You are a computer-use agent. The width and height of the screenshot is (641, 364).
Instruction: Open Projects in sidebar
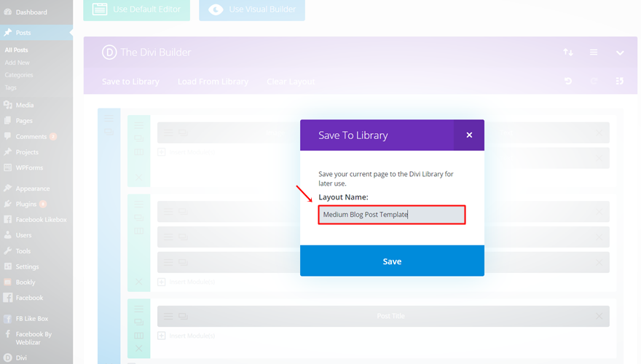[27, 152]
